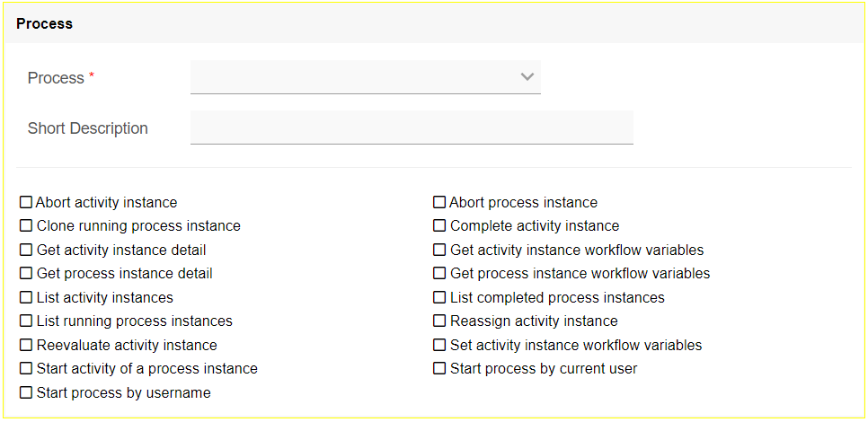Tick Get activity instance detail checkbox
This screenshot has height=422, width=868.
click(x=26, y=251)
